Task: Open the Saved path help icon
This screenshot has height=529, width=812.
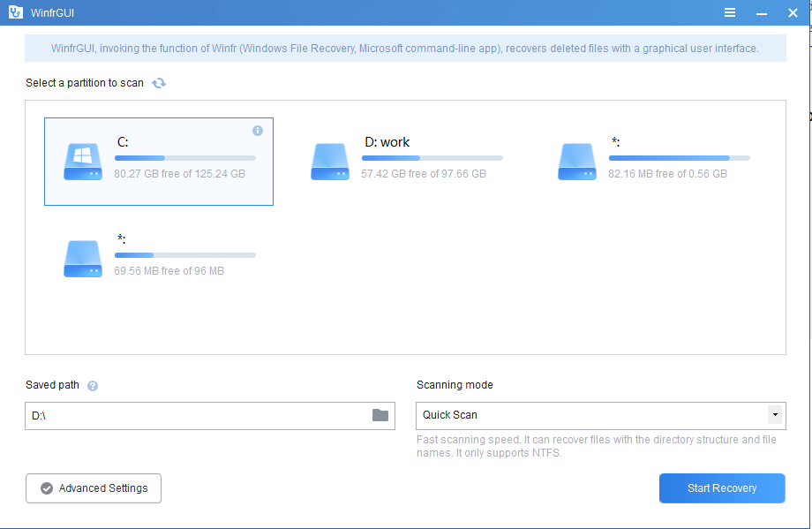Action: (x=92, y=385)
